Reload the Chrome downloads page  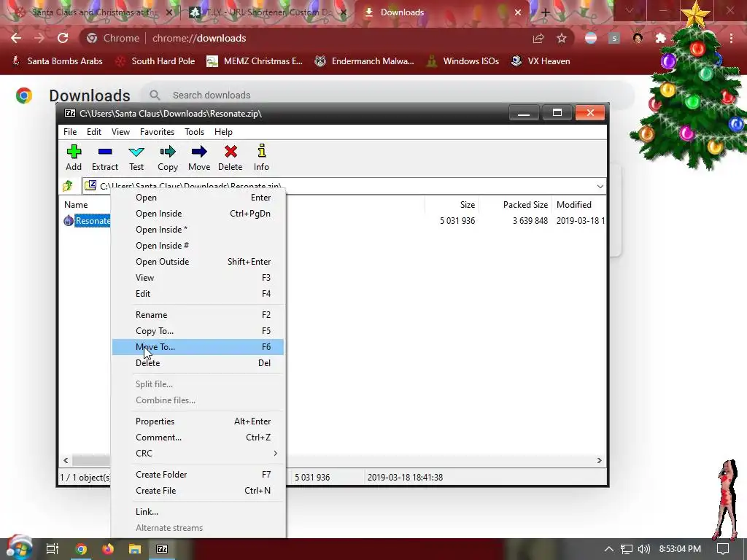pyautogui.click(x=63, y=38)
